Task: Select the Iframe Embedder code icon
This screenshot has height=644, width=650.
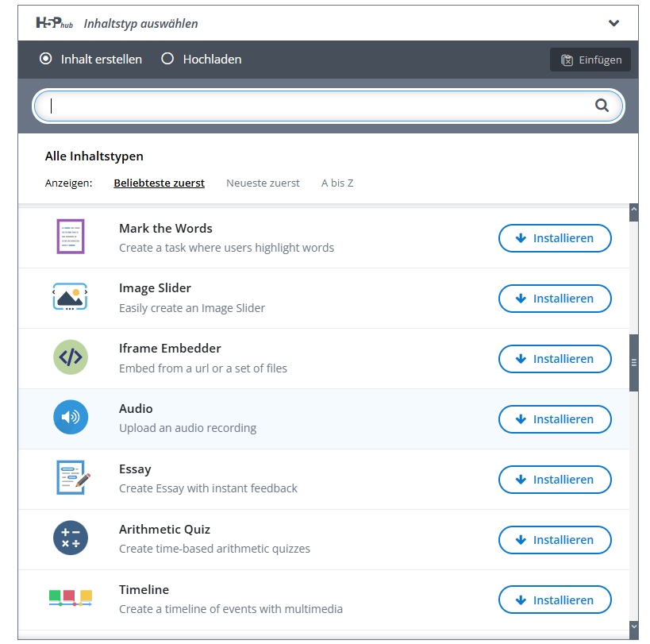Action: pyautogui.click(x=71, y=357)
